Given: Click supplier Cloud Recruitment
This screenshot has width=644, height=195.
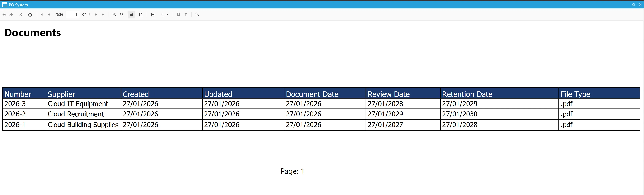Looking at the screenshot, I should pyautogui.click(x=76, y=114).
